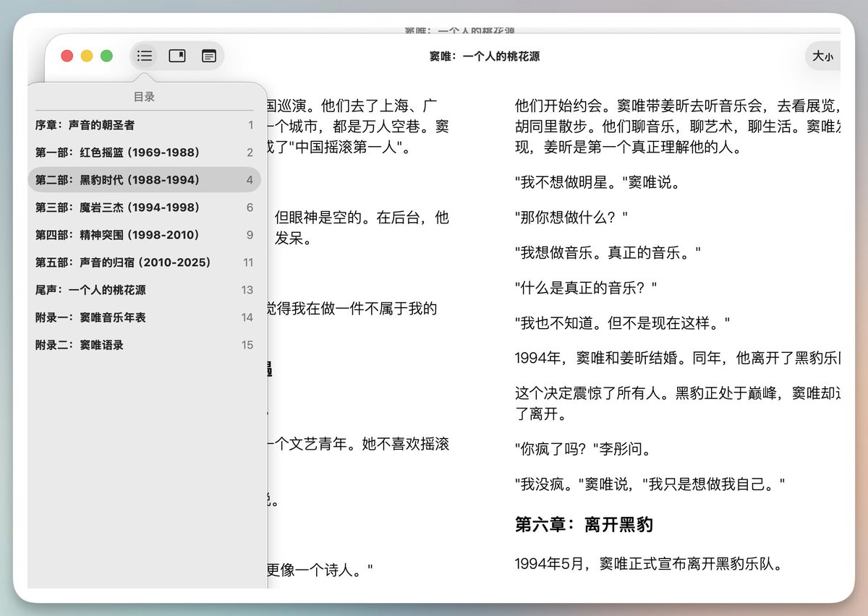Open the notes page icon in toolbar
The width and height of the screenshot is (868, 616).
(x=209, y=56)
